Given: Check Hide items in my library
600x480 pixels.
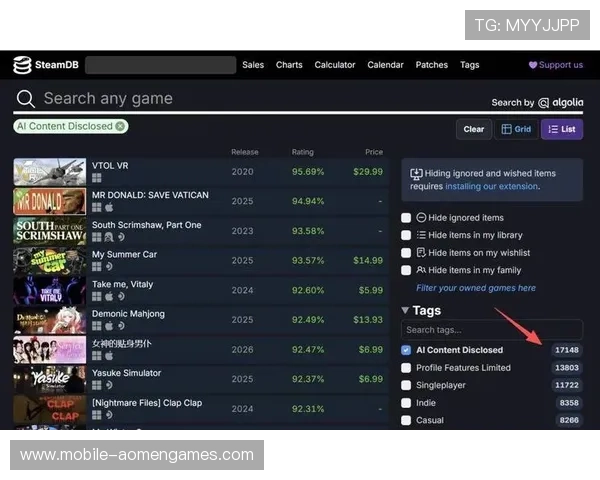Looking at the screenshot, I should click(x=406, y=235).
